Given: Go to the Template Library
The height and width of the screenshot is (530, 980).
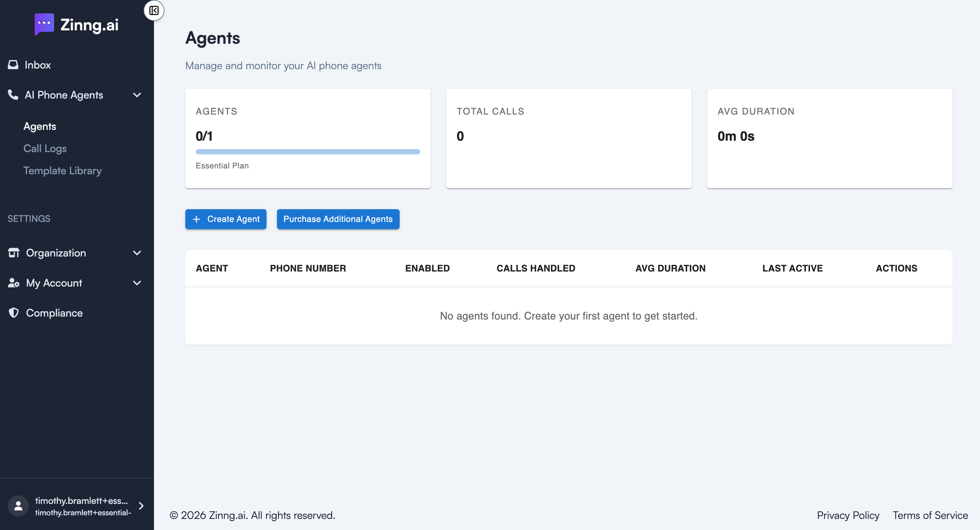Looking at the screenshot, I should [63, 170].
